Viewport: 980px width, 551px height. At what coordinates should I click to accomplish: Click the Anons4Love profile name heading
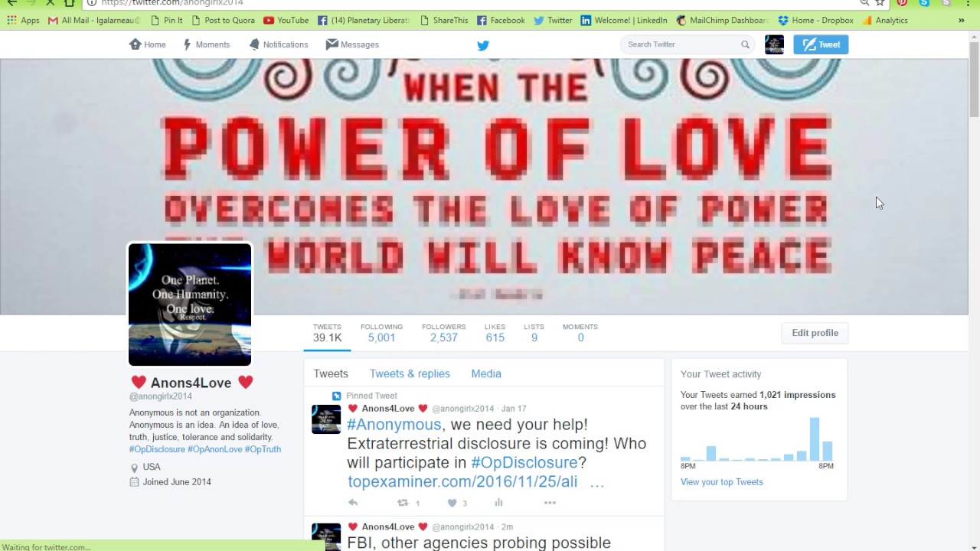191,383
